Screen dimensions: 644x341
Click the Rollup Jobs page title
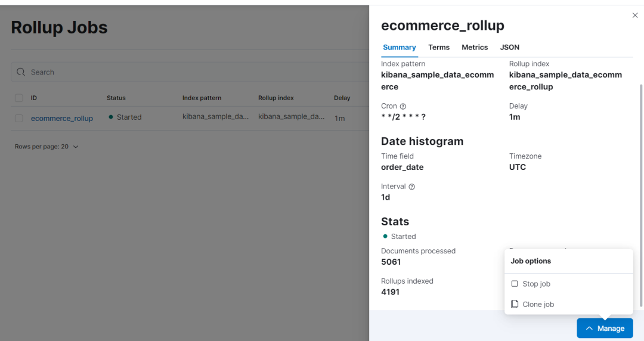coord(59,27)
